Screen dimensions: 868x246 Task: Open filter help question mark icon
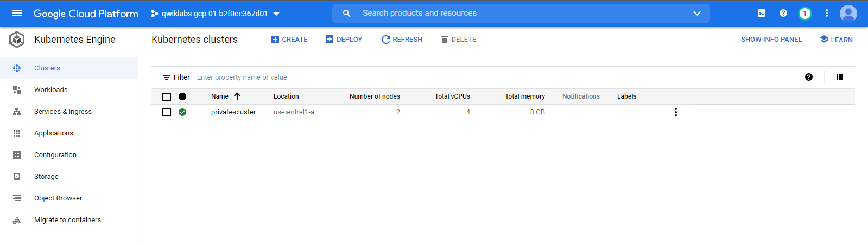pyautogui.click(x=809, y=77)
